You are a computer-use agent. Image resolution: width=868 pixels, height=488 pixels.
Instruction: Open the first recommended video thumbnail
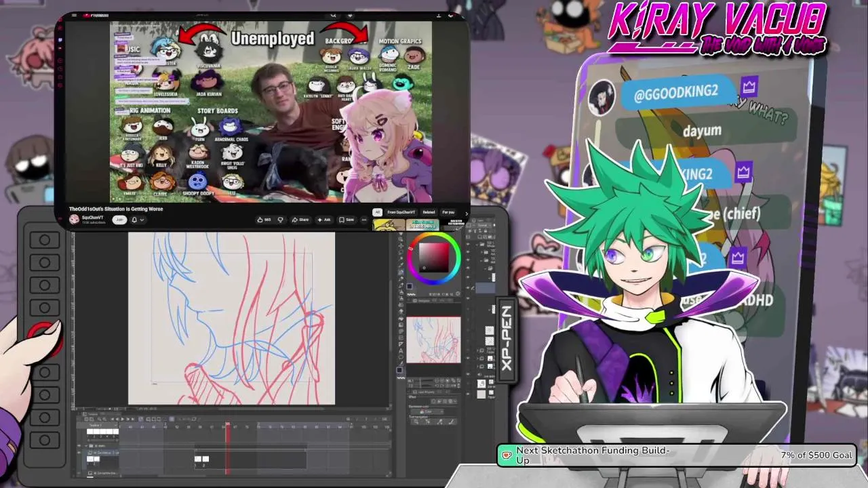[x=389, y=226]
